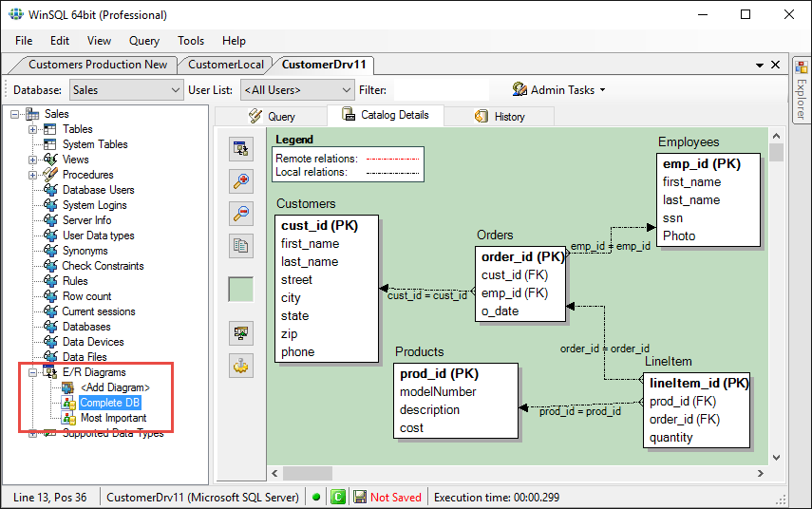The width and height of the screenshot is (812, 509).
Task: Open the Admin Tasks dropdown arrow
Action: pyautogui.click(x=603, y=90)
